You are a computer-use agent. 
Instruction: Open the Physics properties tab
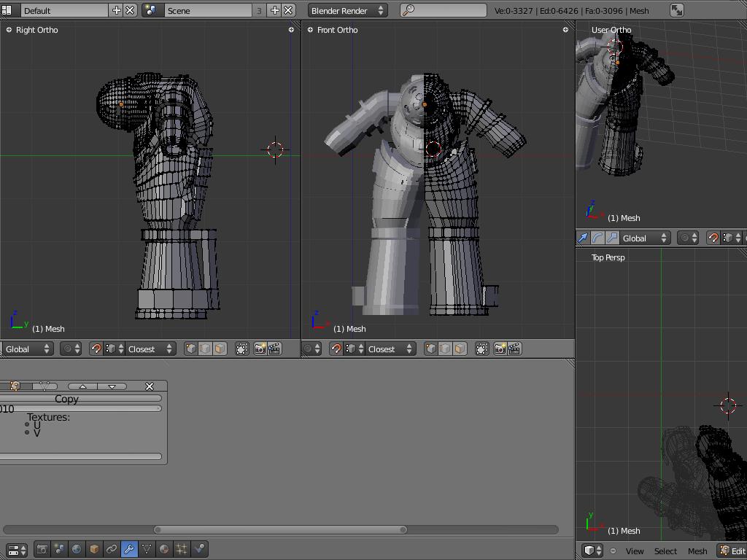(x=199, y=549)
